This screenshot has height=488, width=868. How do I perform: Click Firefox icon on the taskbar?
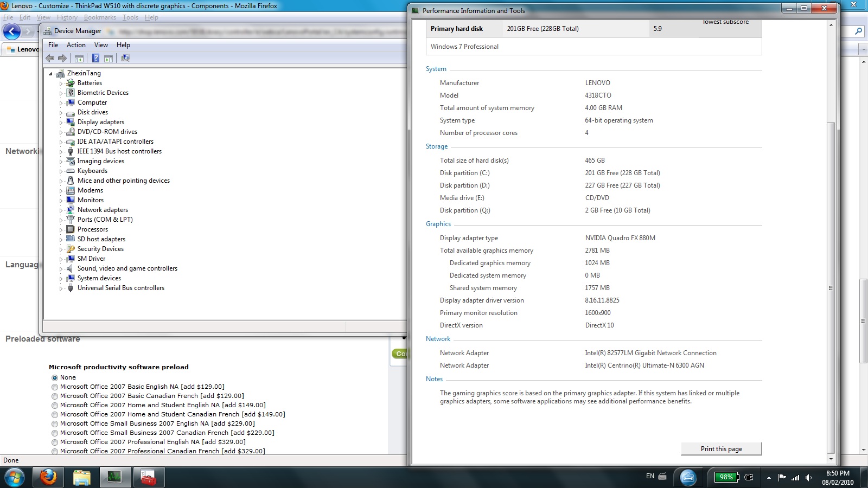click(48, 477)
